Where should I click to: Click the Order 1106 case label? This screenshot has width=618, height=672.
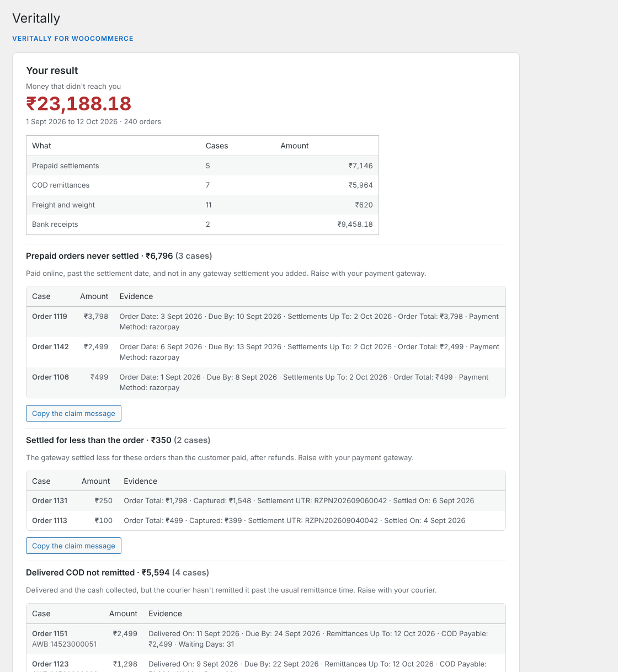(50, 377)
